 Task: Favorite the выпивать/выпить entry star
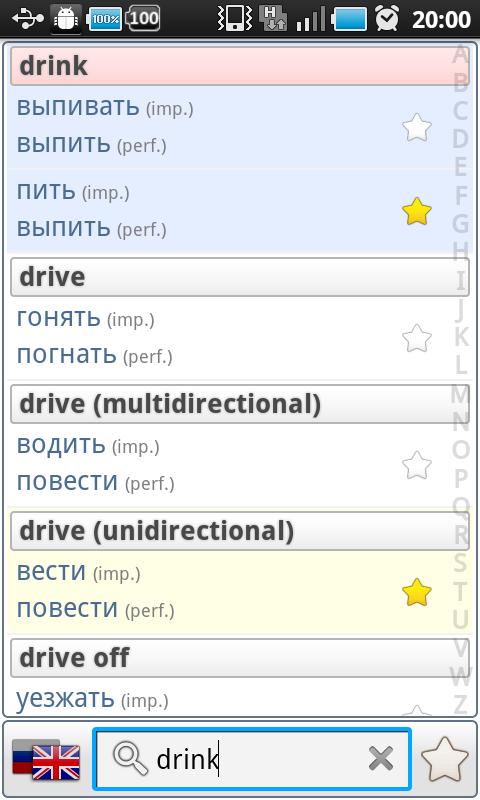(x=417, y=127)
